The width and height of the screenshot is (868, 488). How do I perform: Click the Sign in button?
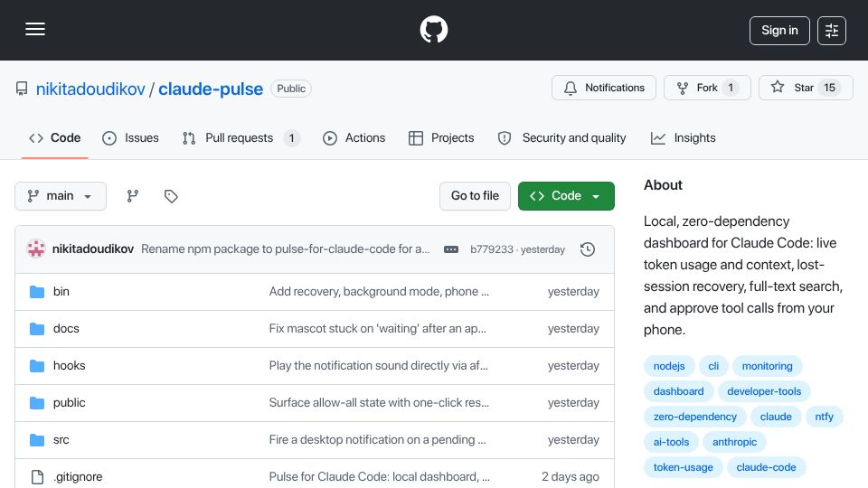779,31
